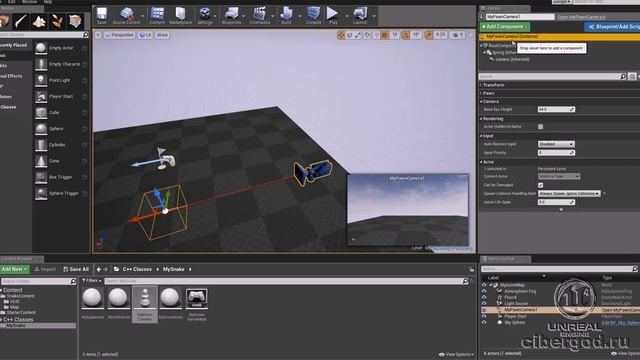Open the Marketplace toolbar icon
640x360 pixels.
pyautogui.click(x=180, y=16)
